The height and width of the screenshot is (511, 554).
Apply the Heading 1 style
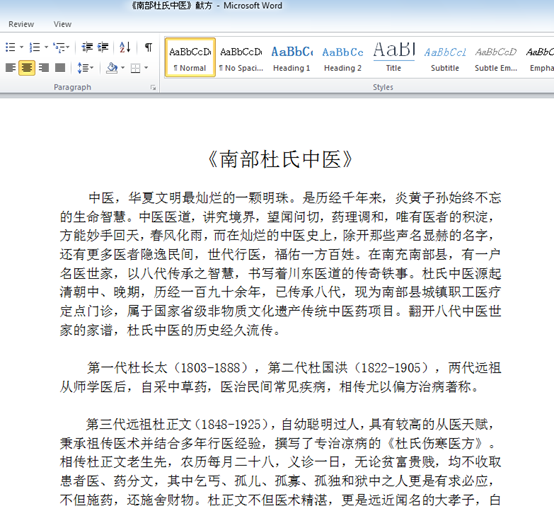click(x=292, y=57)
